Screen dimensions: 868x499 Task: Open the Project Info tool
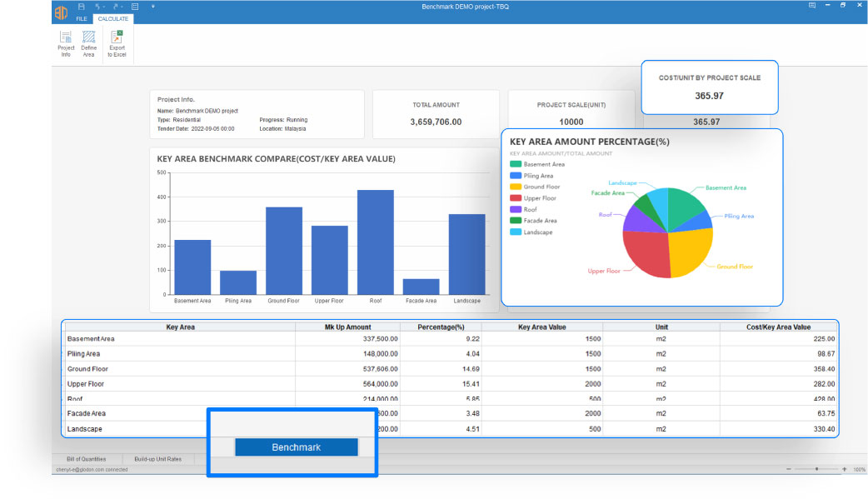pos(66,43)
